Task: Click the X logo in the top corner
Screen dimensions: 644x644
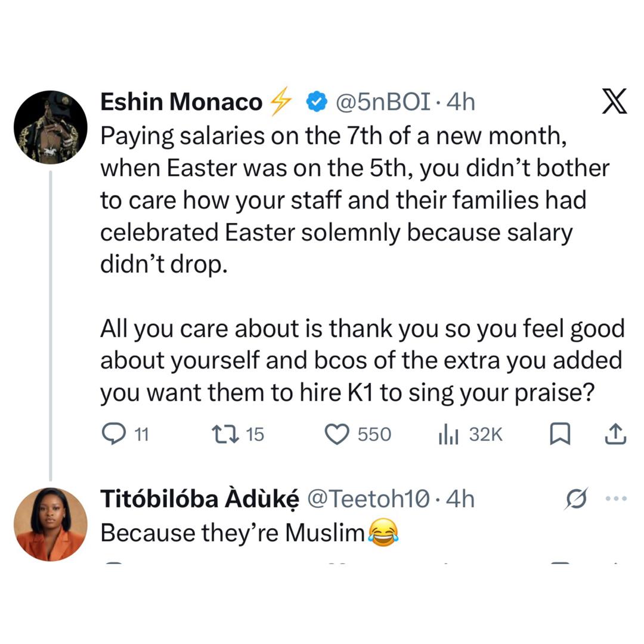Action: 614,101
